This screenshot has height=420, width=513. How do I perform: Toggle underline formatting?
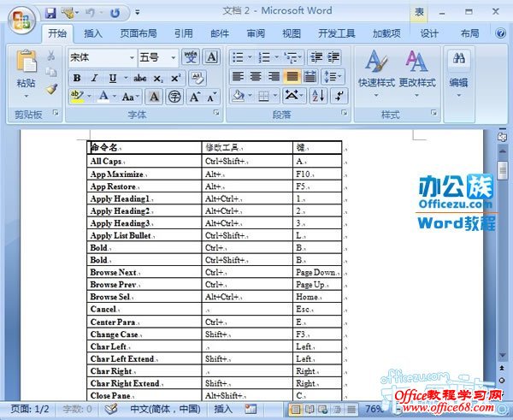pyautogui.click(x=113, y=78)
